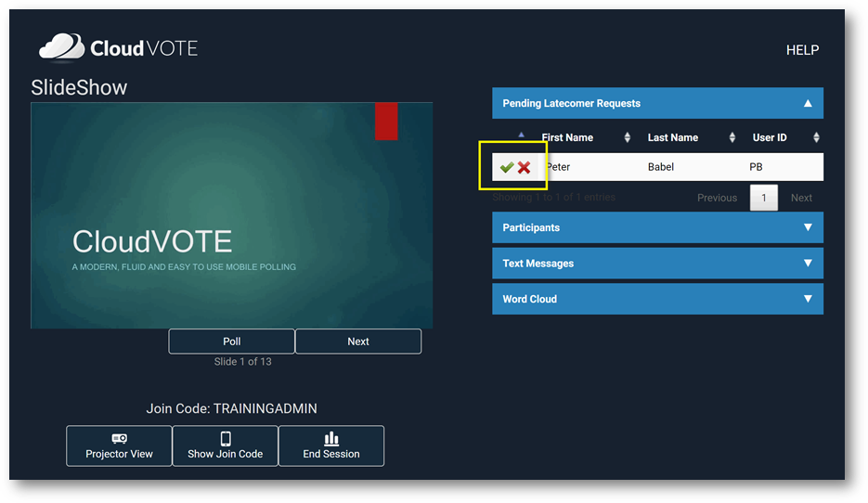Click the 'Slide 1 of 13' indicator
The image size is (868, 503).
[x=242, y=361]
